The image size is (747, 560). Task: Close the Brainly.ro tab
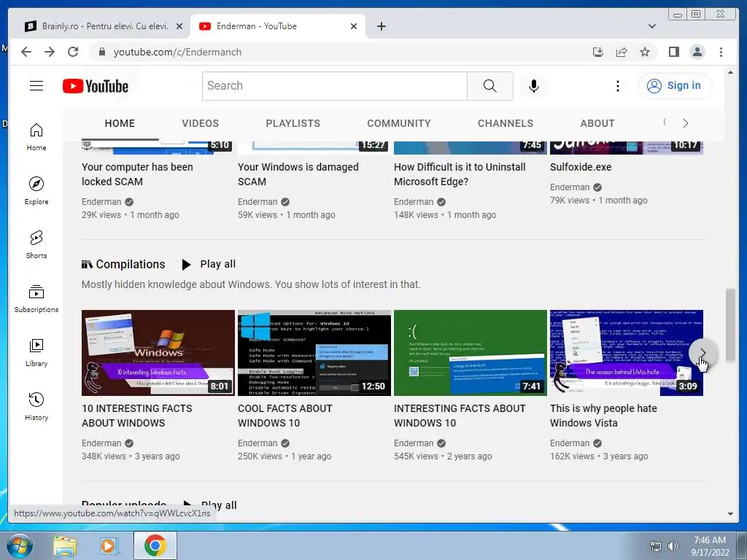[x=179, y=26]
